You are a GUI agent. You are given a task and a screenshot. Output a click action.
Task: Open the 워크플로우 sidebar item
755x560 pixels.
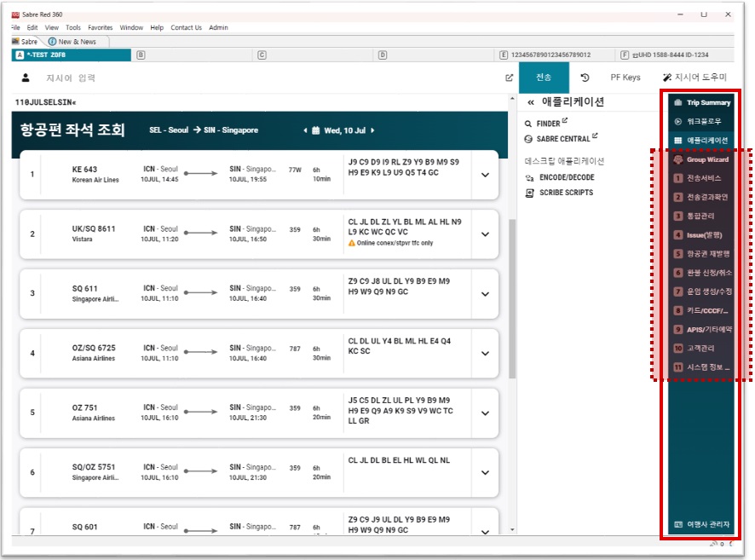pos(701,121)
